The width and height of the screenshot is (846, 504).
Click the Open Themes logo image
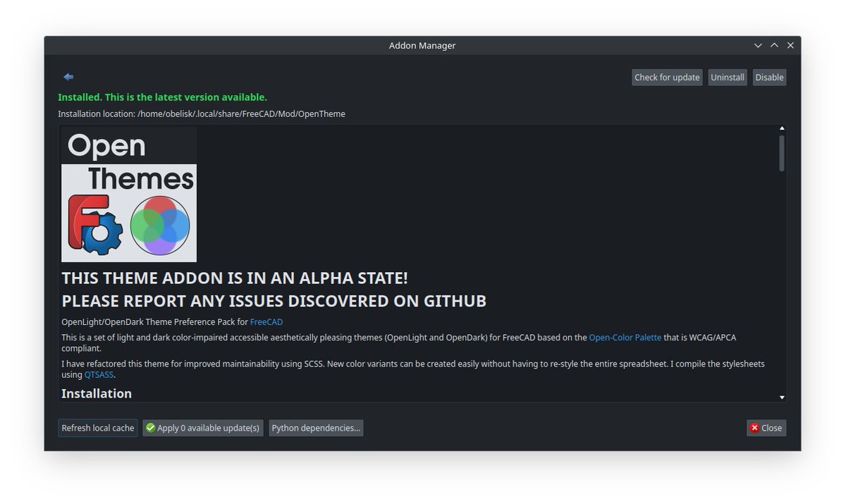pos(129,195)
